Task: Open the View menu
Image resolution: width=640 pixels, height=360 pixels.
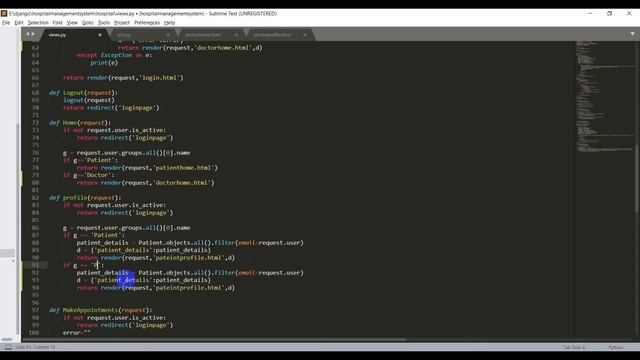Action: coord(72,22)
